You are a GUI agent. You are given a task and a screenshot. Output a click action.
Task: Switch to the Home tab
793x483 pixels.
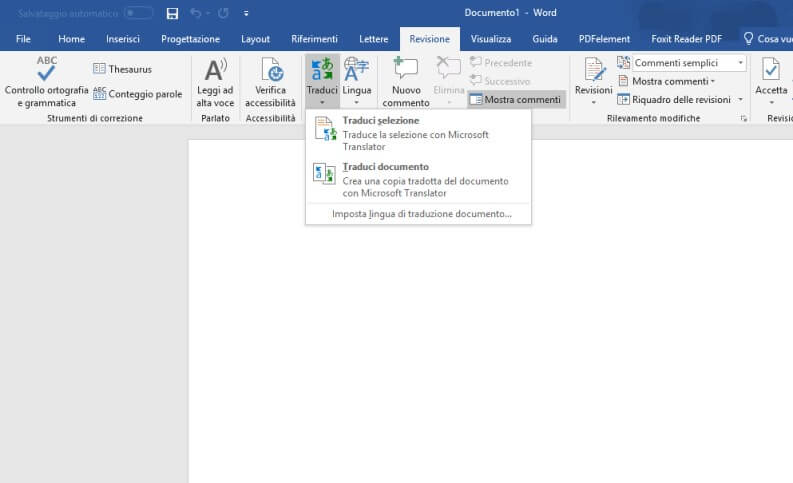pyautogui.click(x=71, y=39)
